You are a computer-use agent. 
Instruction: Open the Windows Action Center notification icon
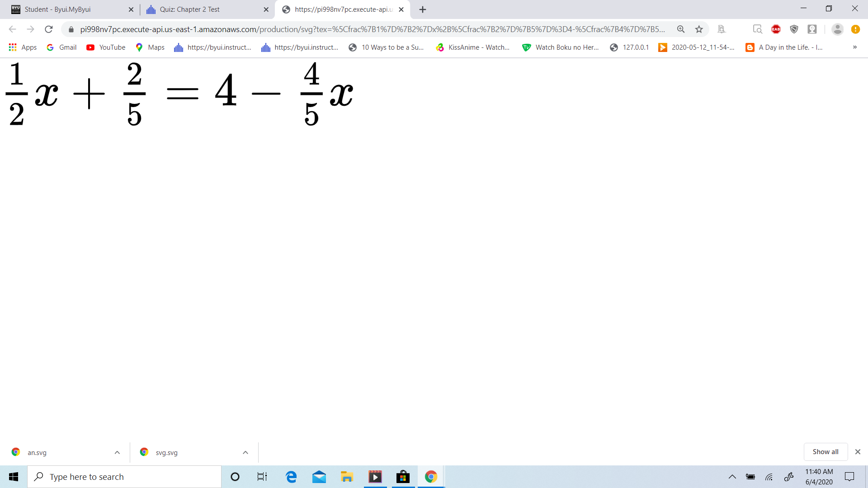click(x=849, y=476)
